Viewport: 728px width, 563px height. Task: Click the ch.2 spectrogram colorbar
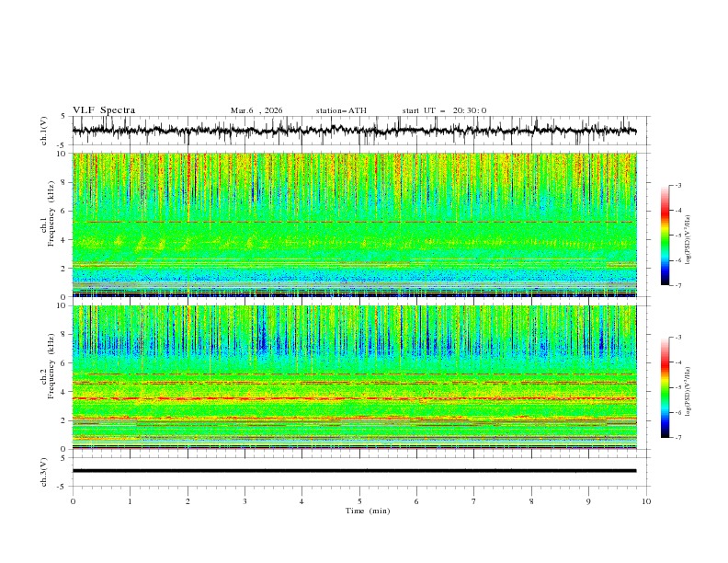tap(665, 387)
